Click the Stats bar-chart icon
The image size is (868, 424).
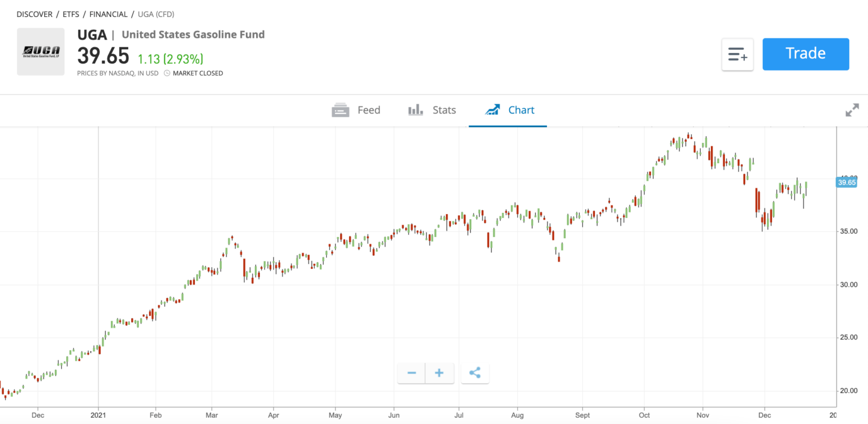pos(415,110)
